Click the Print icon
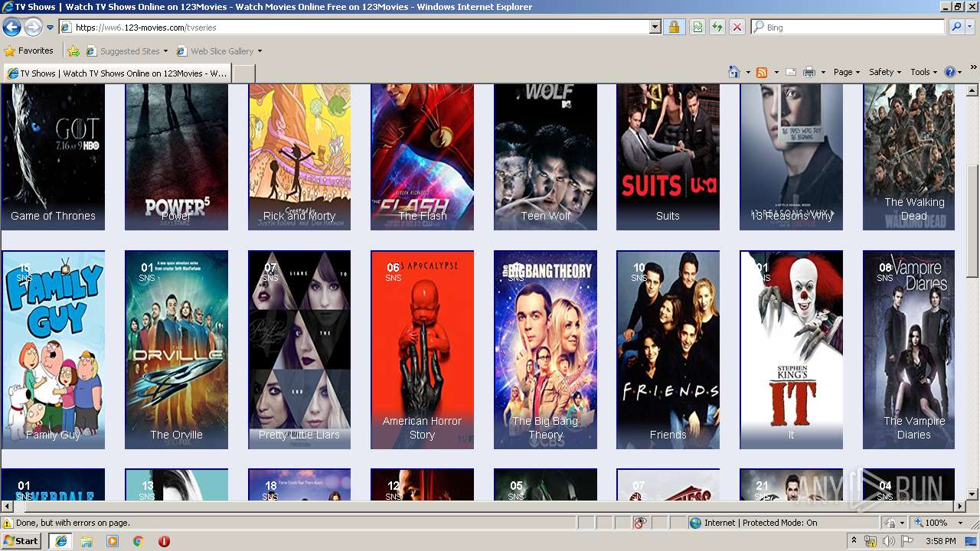980x551 pixels. point(808,72)
